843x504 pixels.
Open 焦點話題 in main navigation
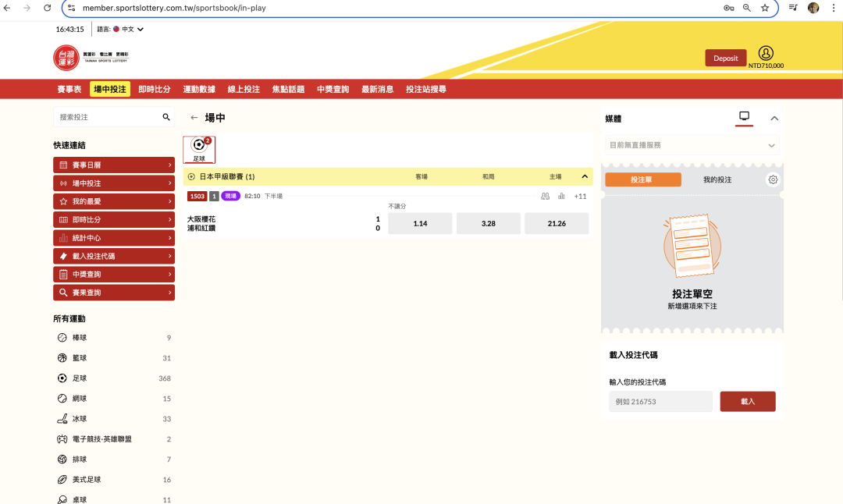click(288, 89)
